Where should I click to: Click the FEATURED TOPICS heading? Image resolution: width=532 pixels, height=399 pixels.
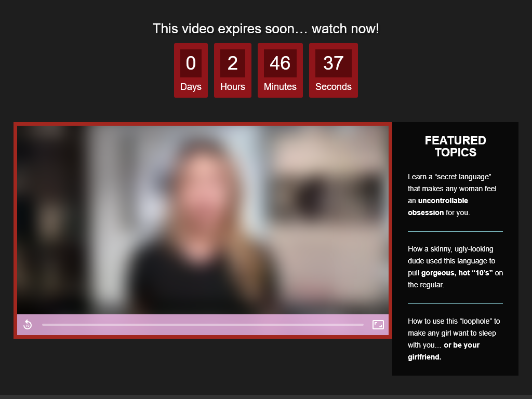point(456,146)
